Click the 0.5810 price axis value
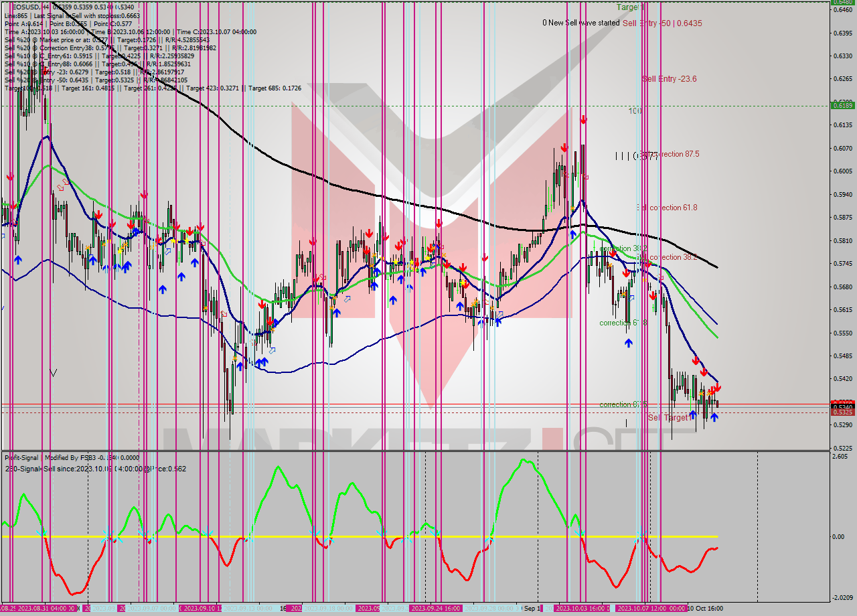 pos(842,240)
